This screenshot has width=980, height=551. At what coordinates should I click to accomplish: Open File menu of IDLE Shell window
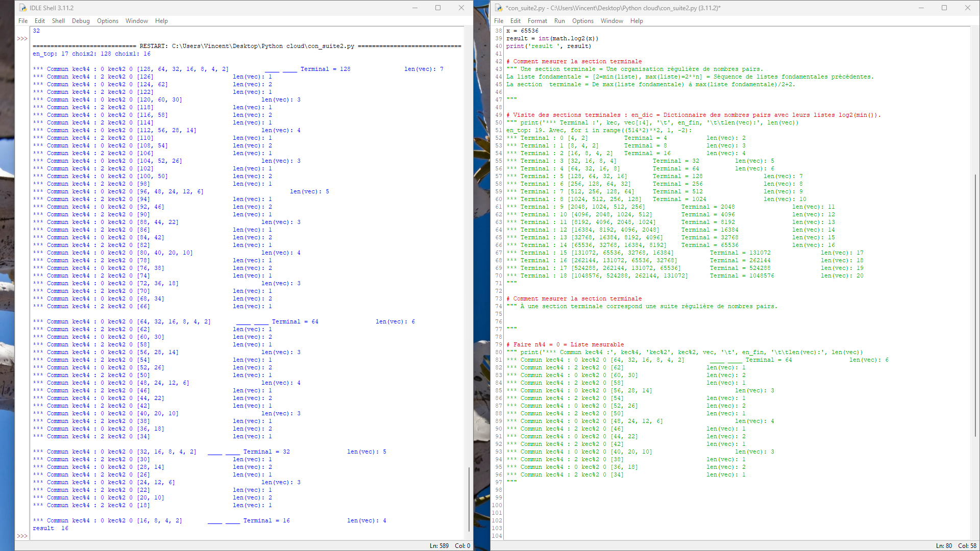tap(23, 21)
